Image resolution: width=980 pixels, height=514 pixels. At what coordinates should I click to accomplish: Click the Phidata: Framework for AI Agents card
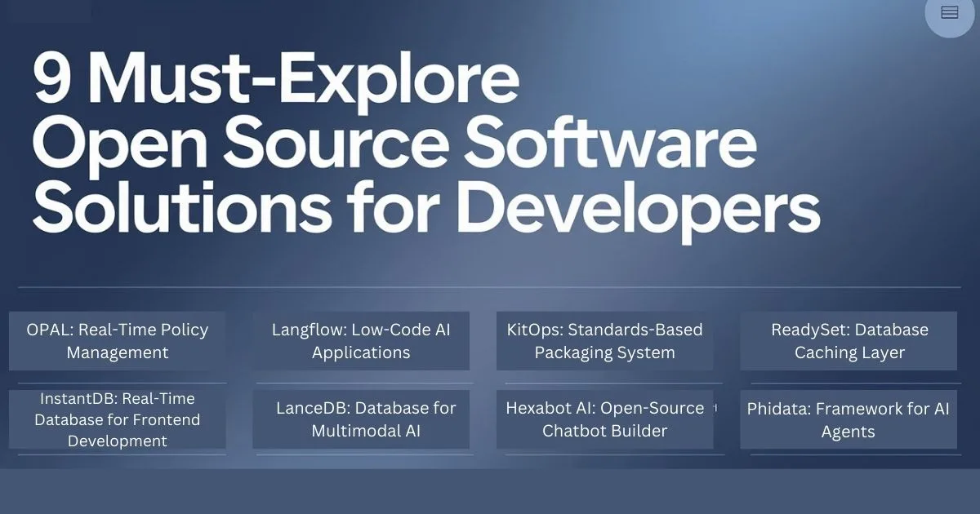click(849, 419)
